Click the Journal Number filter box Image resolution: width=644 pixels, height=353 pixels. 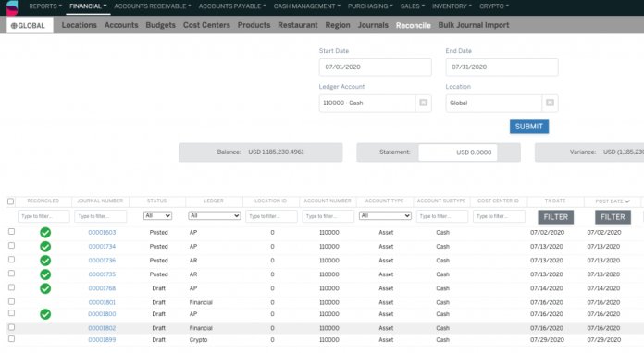(x=100, y=216)
